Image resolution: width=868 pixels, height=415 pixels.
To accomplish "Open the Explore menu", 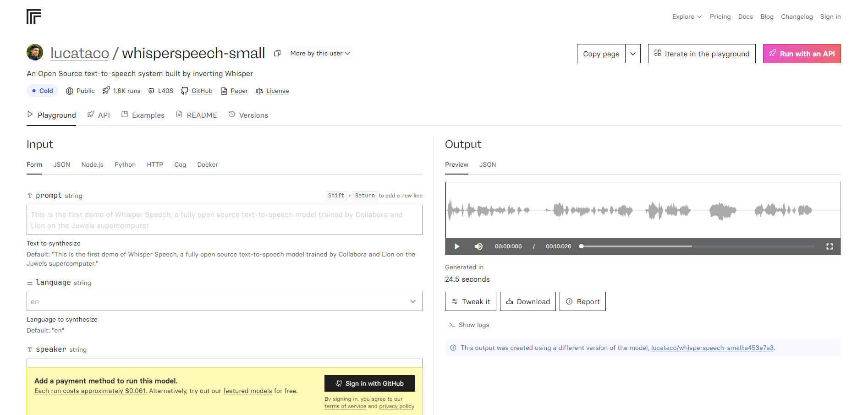I will click(687, 16).
